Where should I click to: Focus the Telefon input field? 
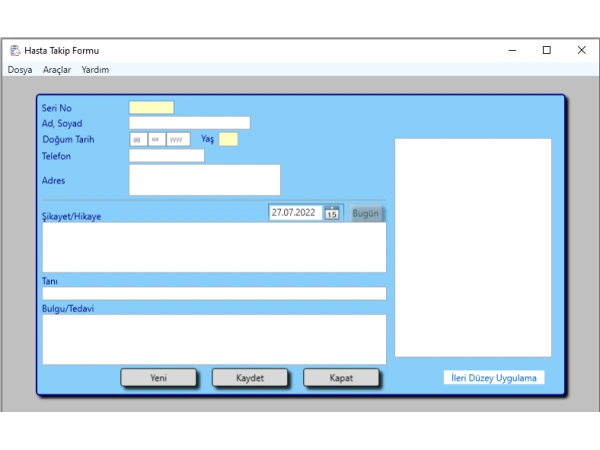coord(166,156)
